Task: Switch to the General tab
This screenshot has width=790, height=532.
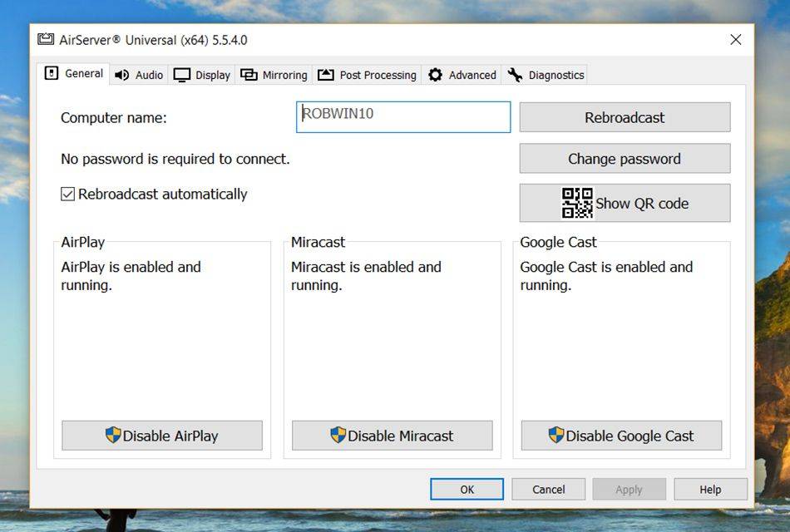Action: tap(73, 73)
